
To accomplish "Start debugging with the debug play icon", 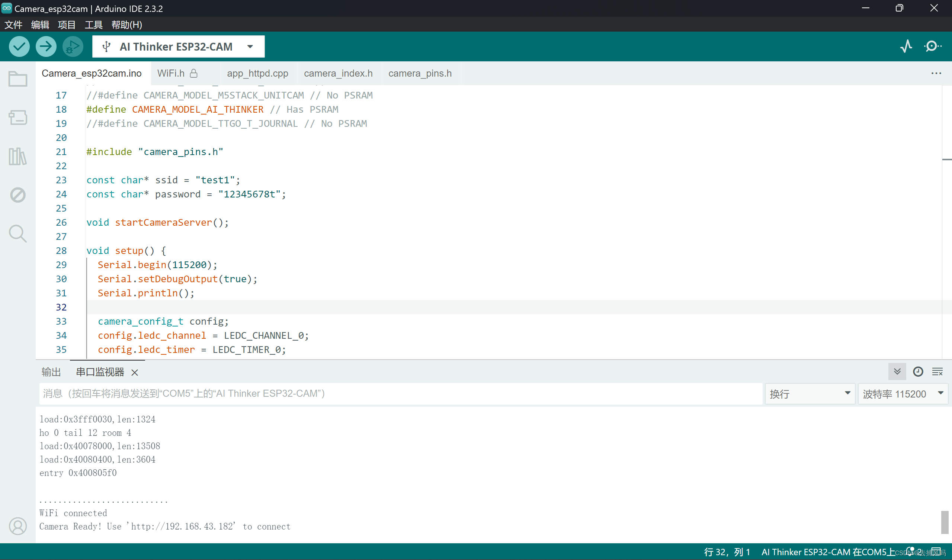I will pos(73,46).
